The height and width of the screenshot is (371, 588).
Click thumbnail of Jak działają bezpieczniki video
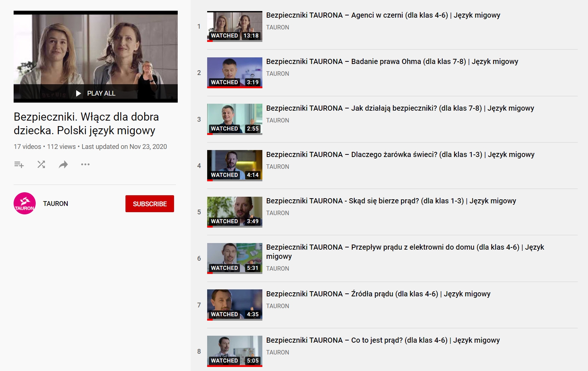[x=234, y=119]
